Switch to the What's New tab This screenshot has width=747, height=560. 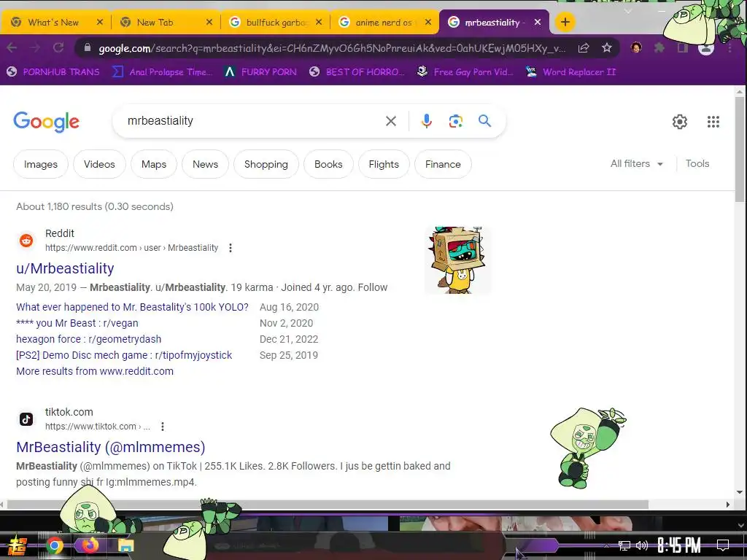53,23
